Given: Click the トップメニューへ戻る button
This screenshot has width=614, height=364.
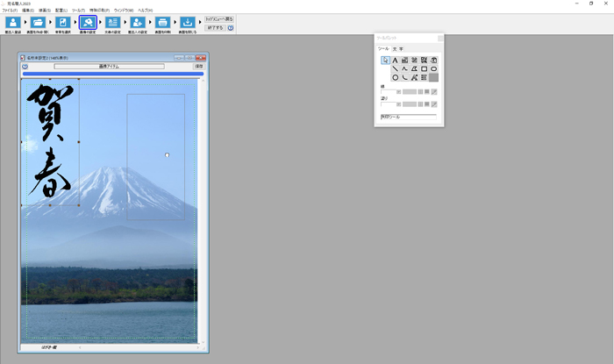Looking at the screenshot, I should (x=219, y=18).
